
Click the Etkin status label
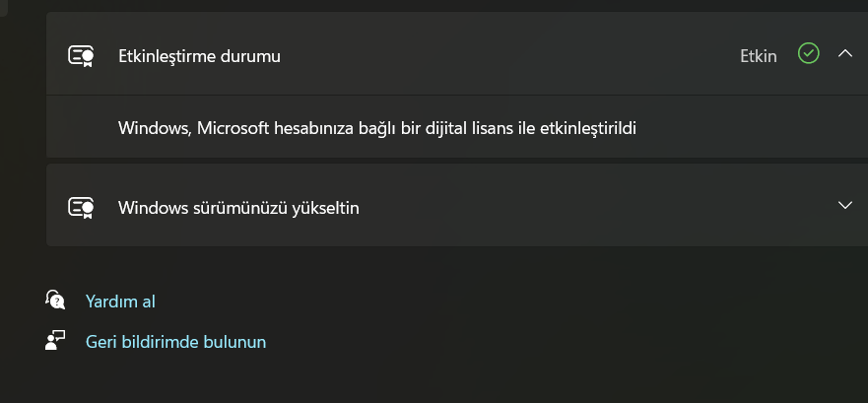click(x=758, y=56)
